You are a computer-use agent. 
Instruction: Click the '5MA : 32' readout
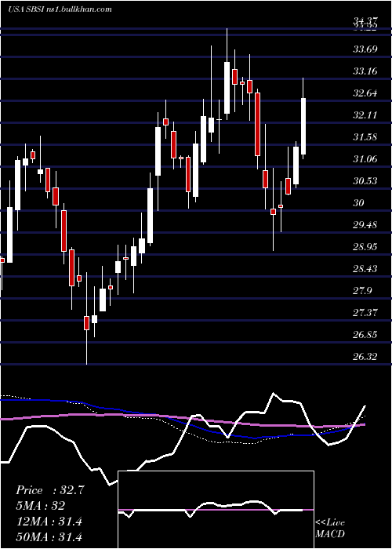pos(41,506)
